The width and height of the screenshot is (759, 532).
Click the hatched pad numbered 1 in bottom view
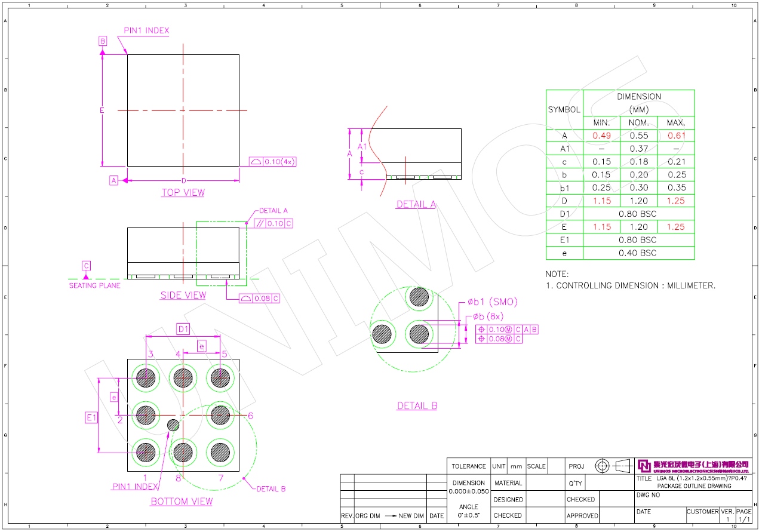[146, 452]
